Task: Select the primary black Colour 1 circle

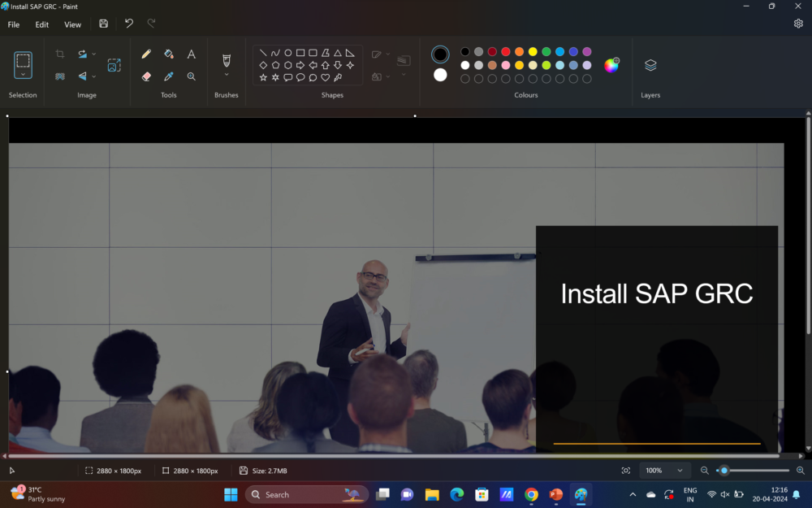Action: pos(440,54)
